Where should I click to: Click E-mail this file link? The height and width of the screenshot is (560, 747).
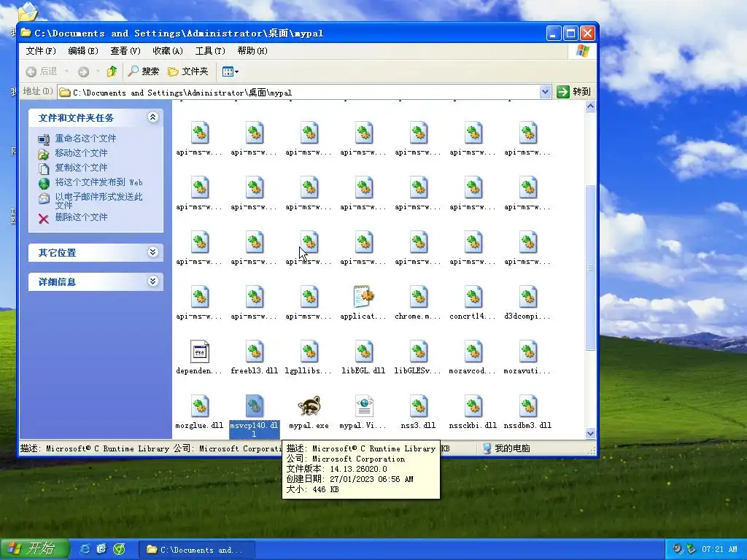click(x=98, y=201)
